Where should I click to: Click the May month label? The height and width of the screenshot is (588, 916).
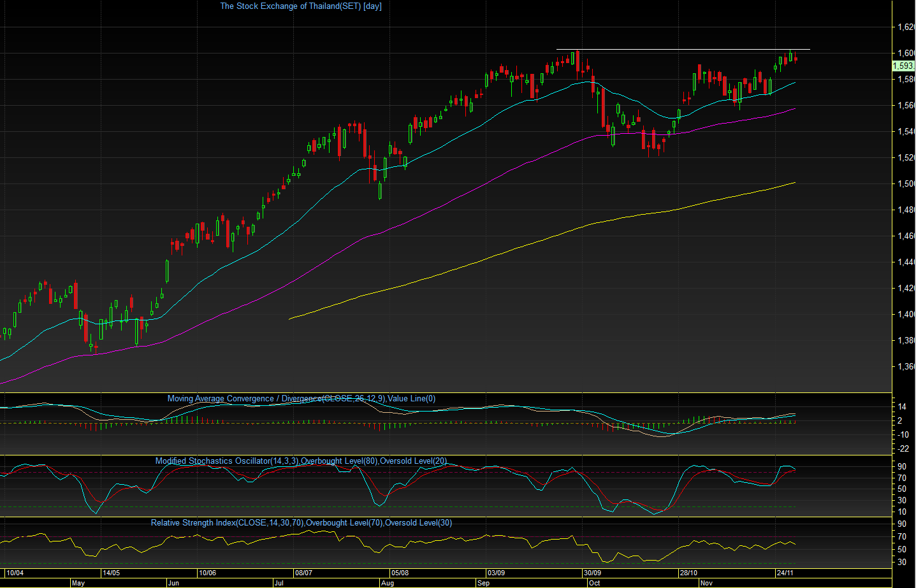pos(78,583)
